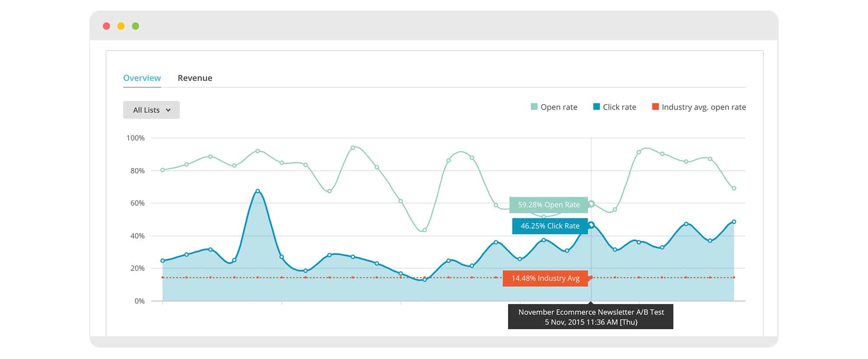The image size is (868, 359).
Task: Click the 59.28% Open Rate tooltip
Action: 549,205
